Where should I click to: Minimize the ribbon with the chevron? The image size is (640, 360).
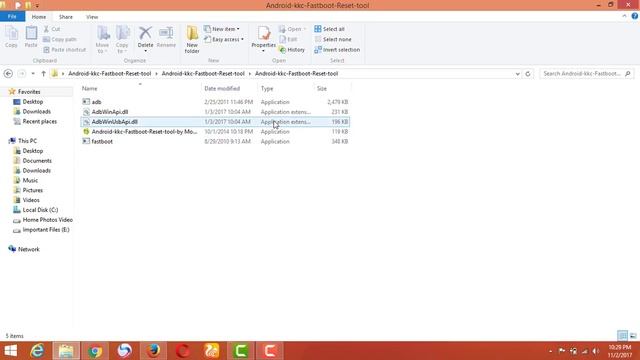(624, 16)
